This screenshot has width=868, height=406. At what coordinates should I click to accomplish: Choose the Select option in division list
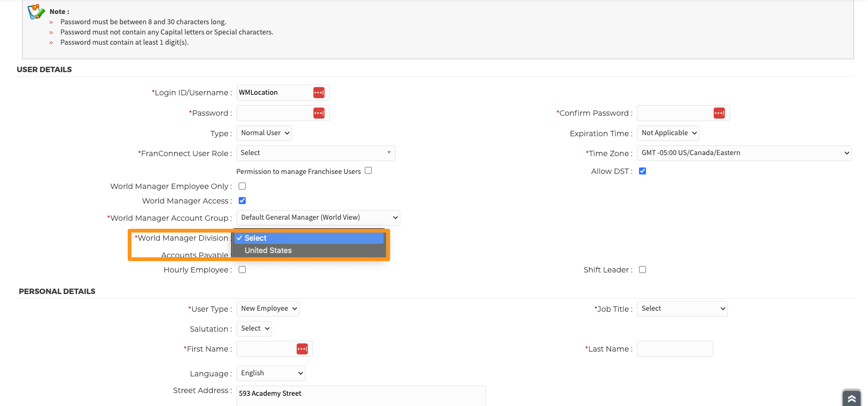[309, 238]
